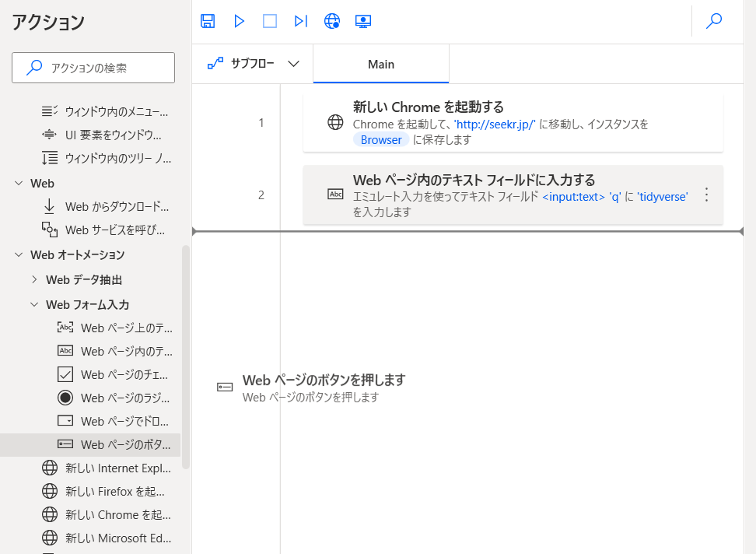
Task: Select the Web サービスを呼び出し action
Action: (x=105, y=230)
